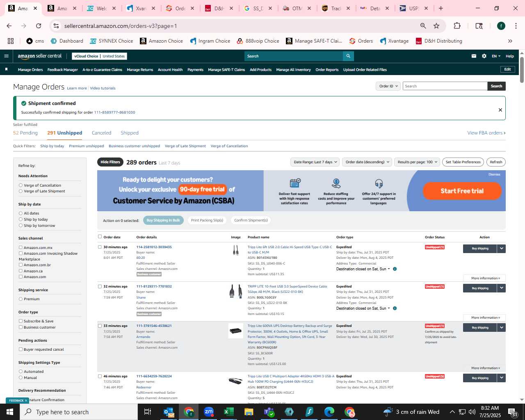Image resolution: width=525 pixels, height=420 pixels.
Task: Bookmark this page with the star icon
Action: click(436, 26)
